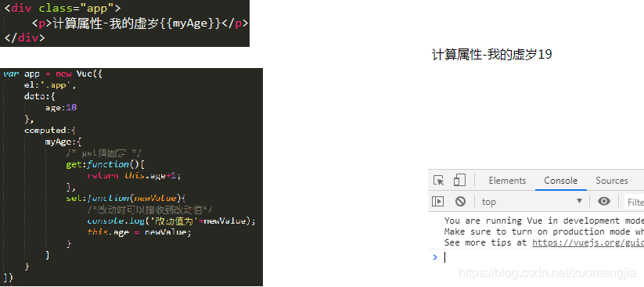
Task: Switch to the Console tab
Action: (560, 181)
